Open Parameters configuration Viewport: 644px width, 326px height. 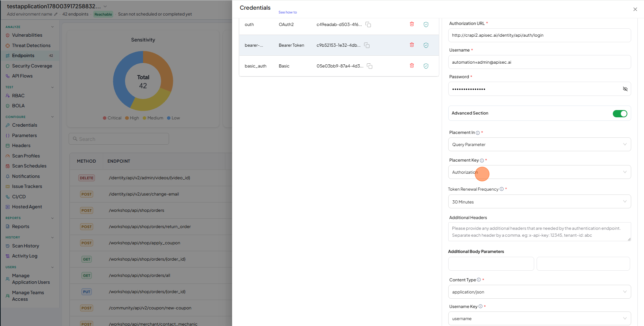coord(24,136)
